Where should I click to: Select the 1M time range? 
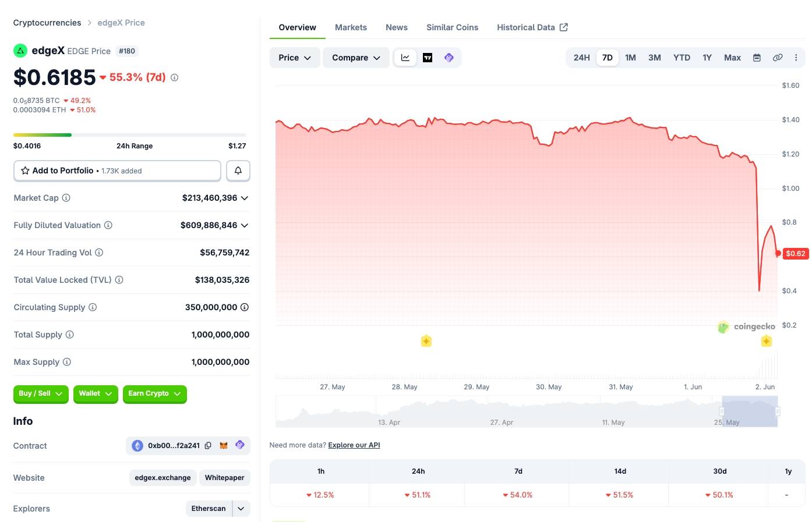tap(630, 58)
